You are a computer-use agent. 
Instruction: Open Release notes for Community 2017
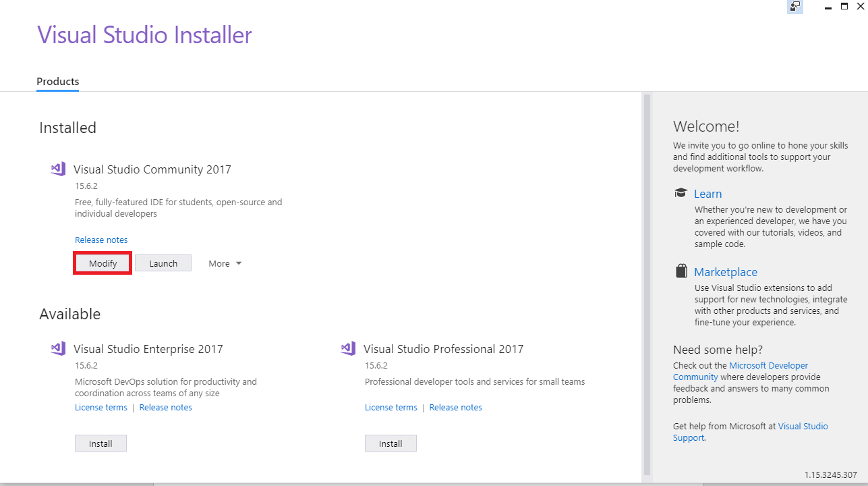coord(101,240)
